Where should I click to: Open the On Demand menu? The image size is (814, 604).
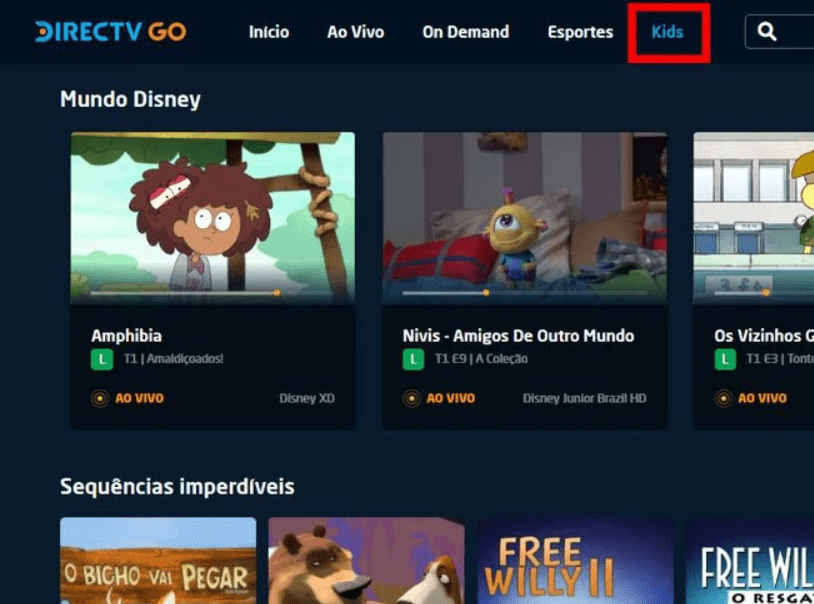[466, 32]
